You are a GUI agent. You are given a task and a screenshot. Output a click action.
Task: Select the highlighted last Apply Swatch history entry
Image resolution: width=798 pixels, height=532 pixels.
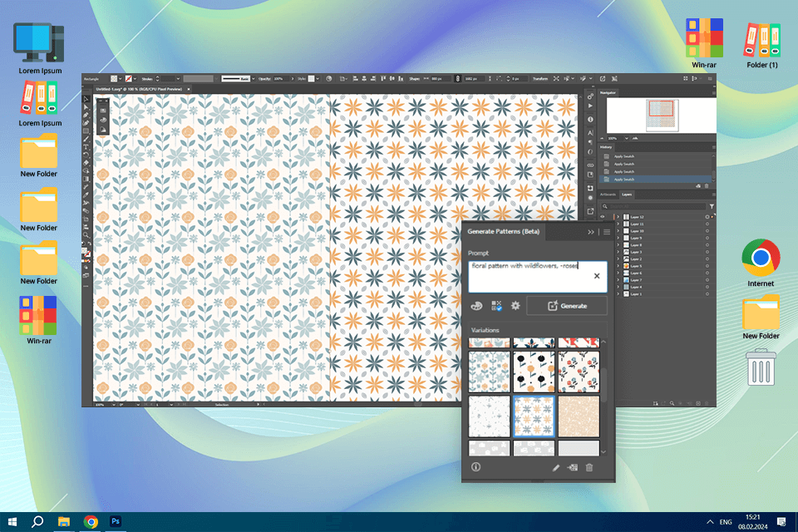click(657, 180)
